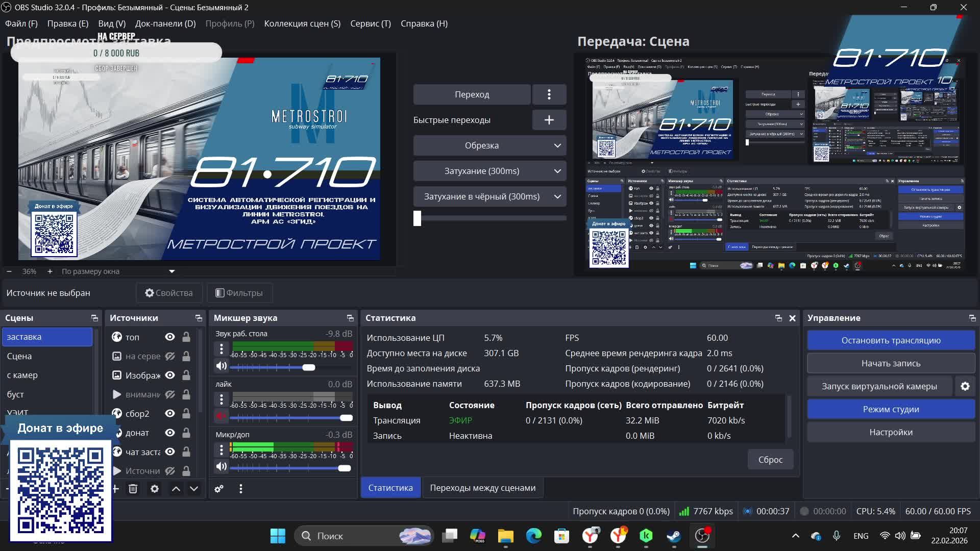Move source up with arrow icon
The height and width of the screenshot is (551, 980).
pos(176,489)
